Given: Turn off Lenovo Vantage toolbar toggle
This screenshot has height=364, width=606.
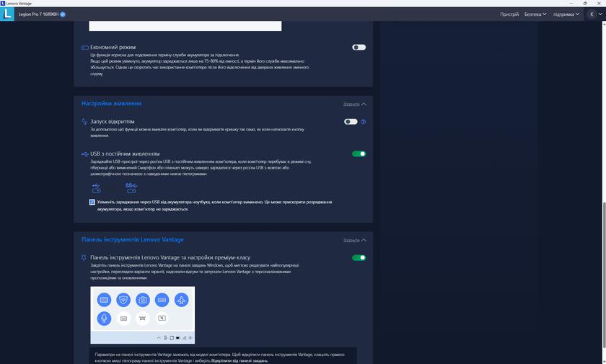Looking at the screenshot, I should coord(359,257).
